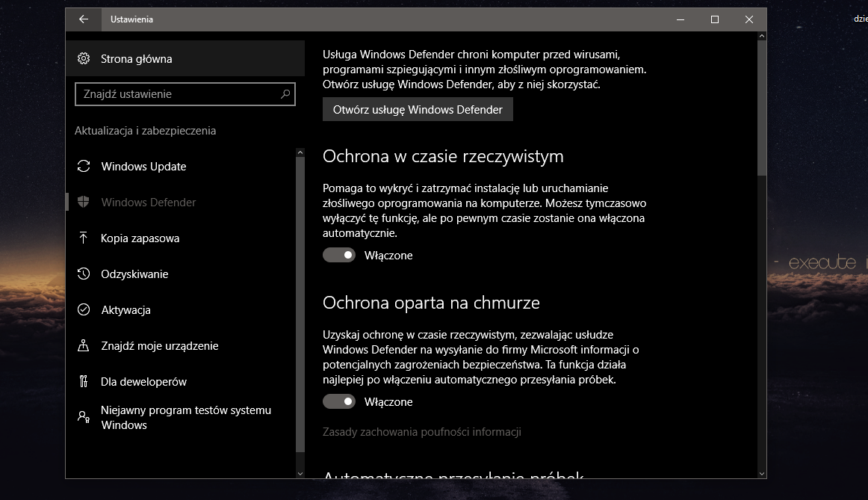868x500 pixels.
Task: Select the Windows Update sync icon
Action: tap(84, 166)
